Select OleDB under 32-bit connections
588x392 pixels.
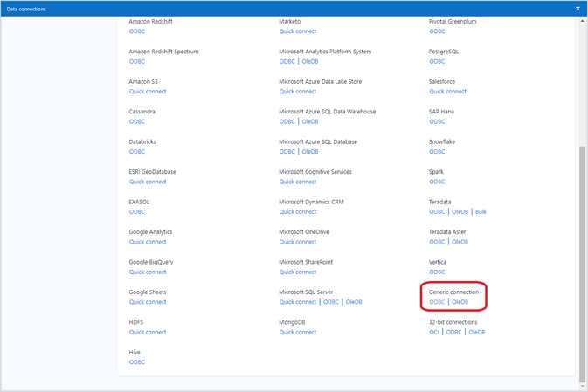[x=477, y=332]
